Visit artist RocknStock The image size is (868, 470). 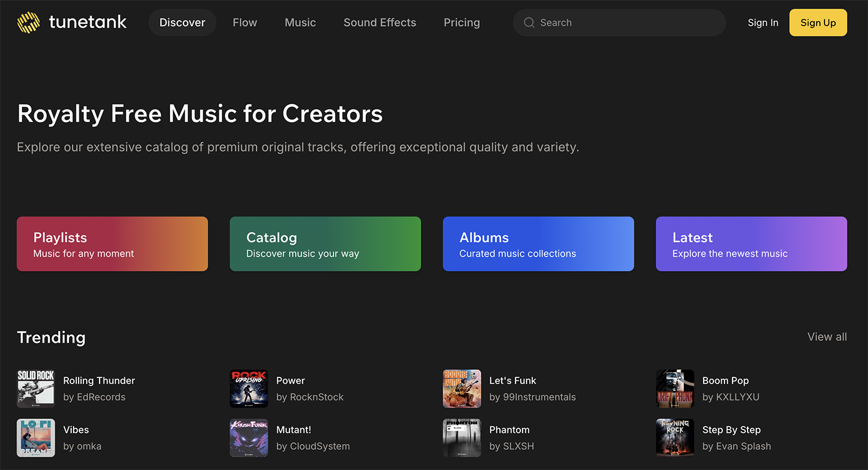(310, 397)
